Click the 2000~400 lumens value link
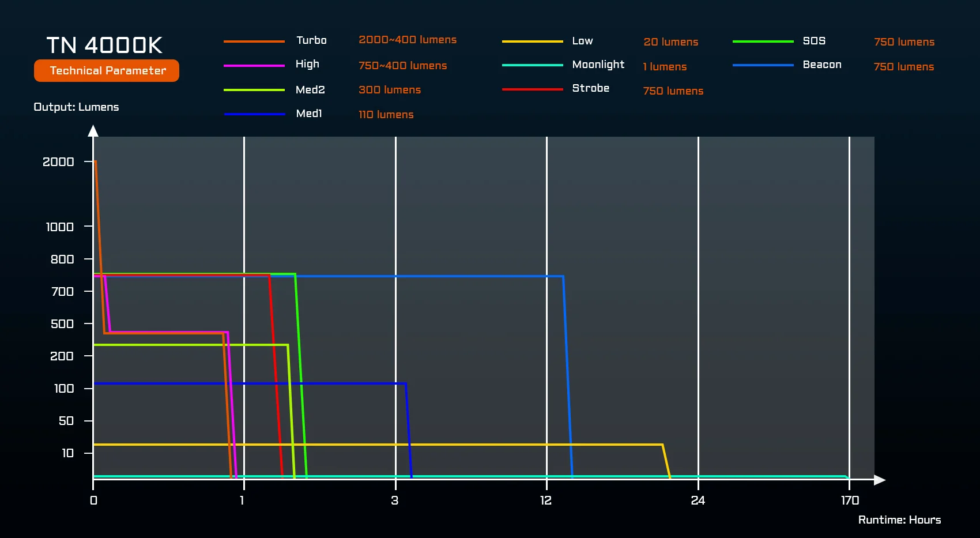 pos(408,40)
